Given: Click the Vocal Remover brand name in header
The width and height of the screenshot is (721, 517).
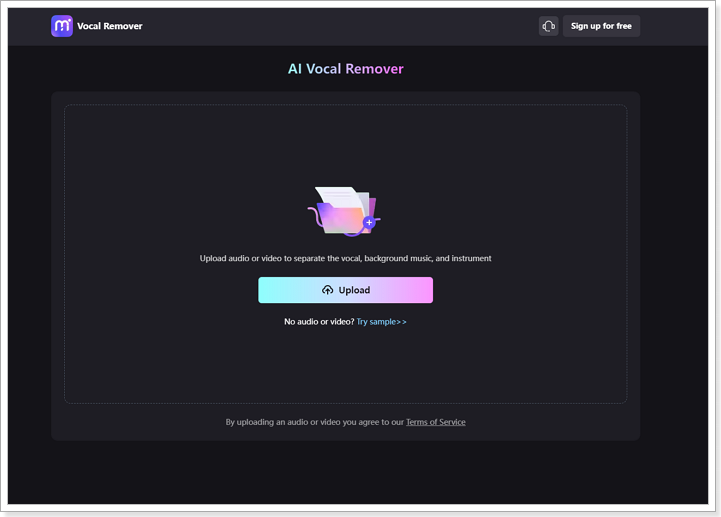Looking at the screenshot, I should (x=110, y=26).
